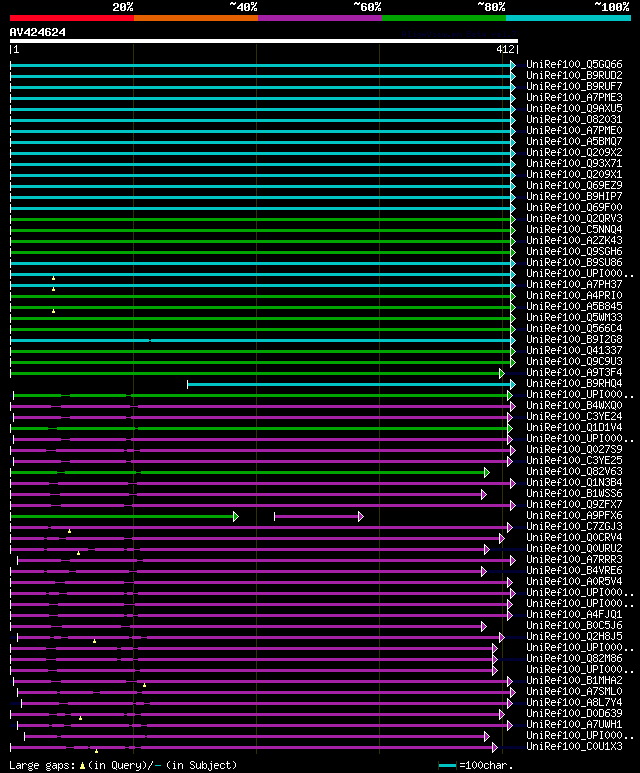Select the UniRef100_Q82V63 label

[x=574, y=471]
